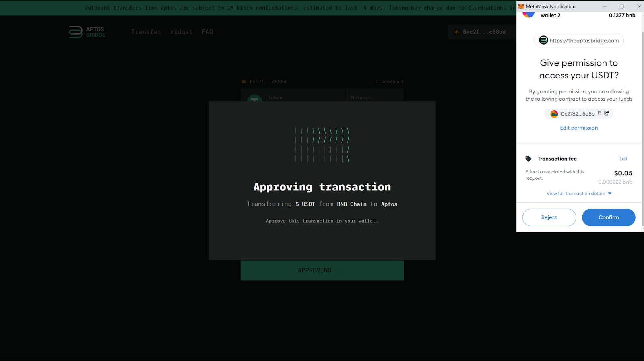
Task: Copy the contract address 0x2762...5d5b
Action: click(x=599, y=113)
